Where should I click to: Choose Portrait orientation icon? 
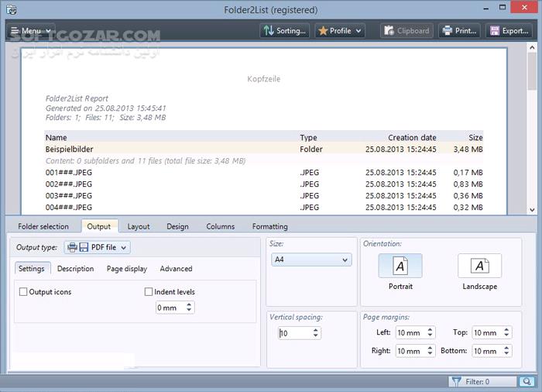click(400, 266)
